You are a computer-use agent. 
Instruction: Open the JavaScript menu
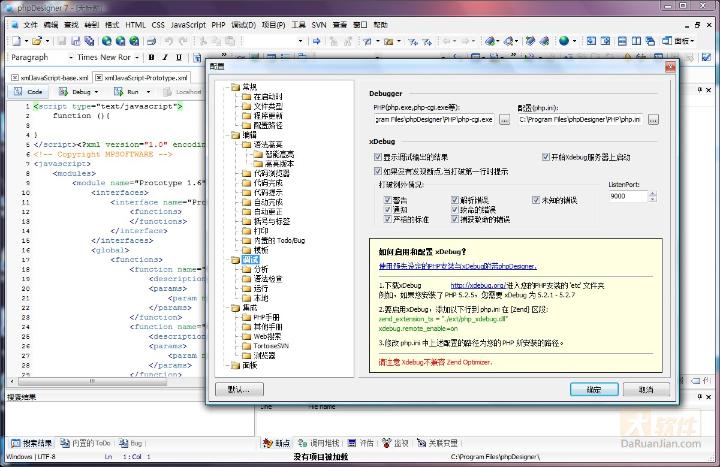click(188, 25)
